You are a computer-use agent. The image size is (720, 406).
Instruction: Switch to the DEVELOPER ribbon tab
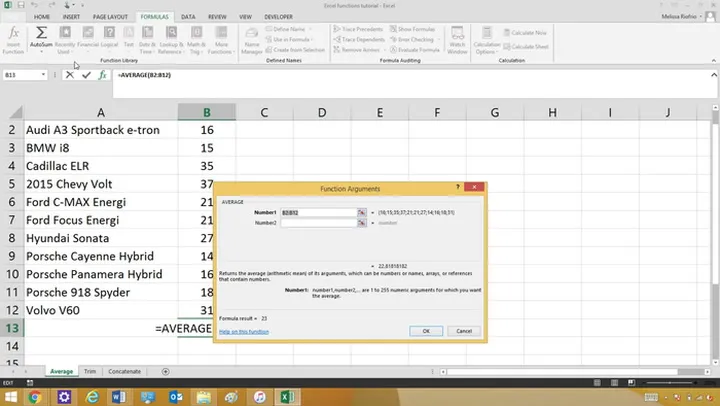[x=278, y=17]
